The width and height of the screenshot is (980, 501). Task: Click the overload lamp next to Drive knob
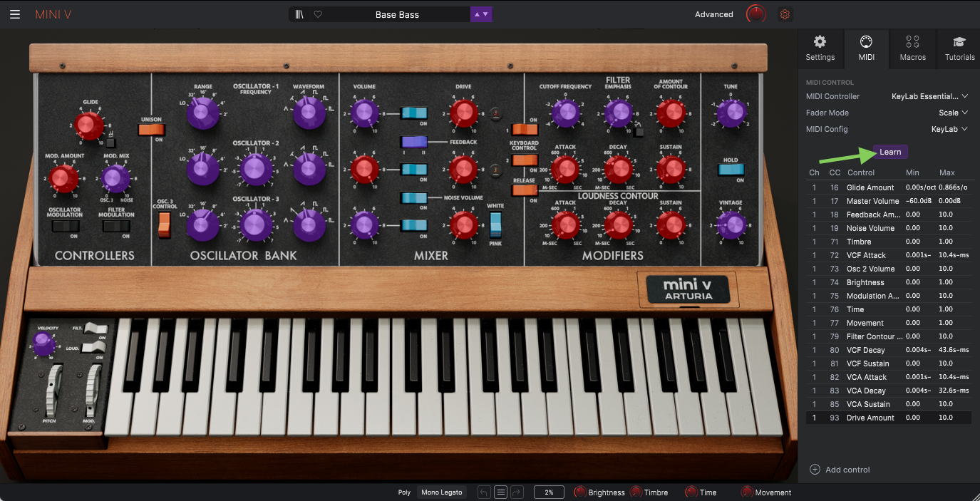point(495,112)
